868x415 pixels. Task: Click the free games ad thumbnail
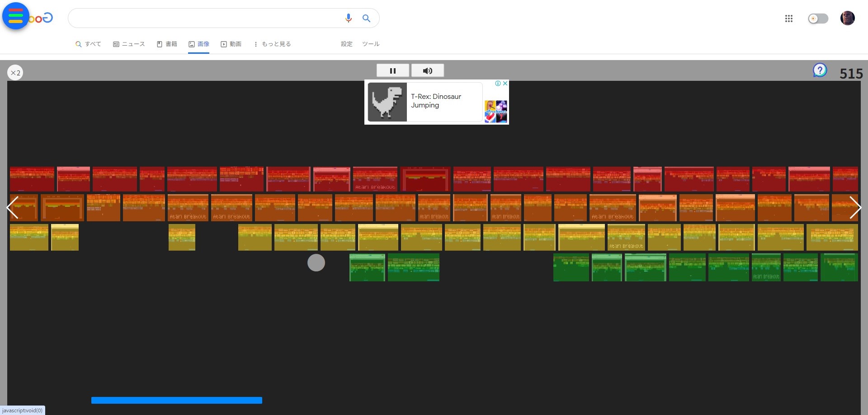click(495, 112)
